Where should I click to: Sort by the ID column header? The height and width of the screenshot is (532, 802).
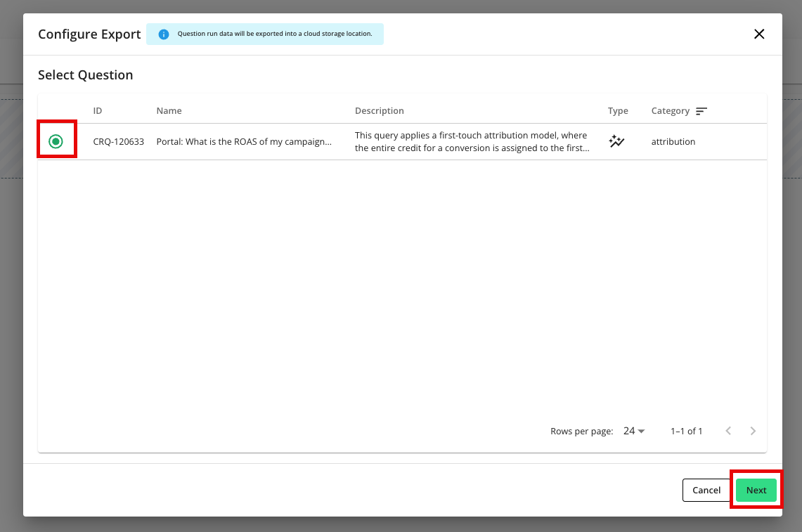[98, 111]
